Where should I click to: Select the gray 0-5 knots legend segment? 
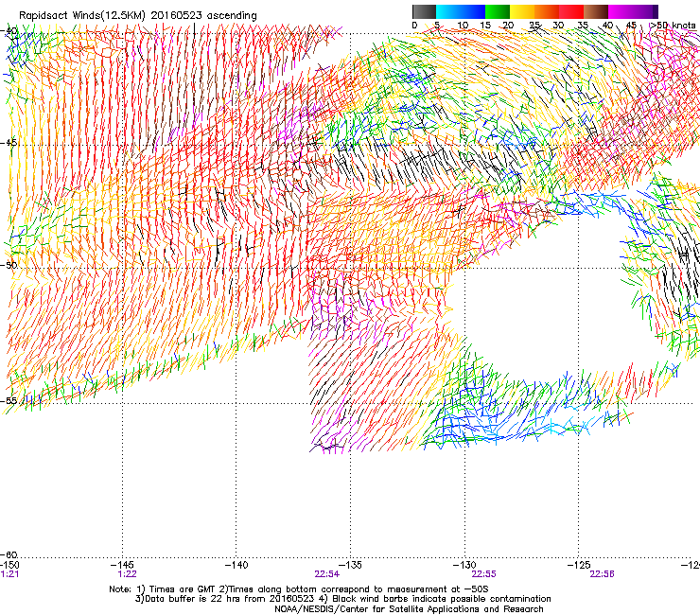(424, 11)
